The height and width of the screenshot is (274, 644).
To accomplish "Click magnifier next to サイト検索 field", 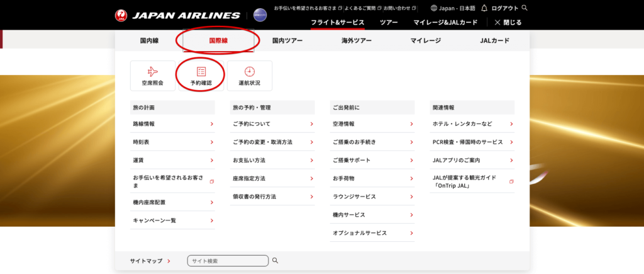I will point(275,260).
